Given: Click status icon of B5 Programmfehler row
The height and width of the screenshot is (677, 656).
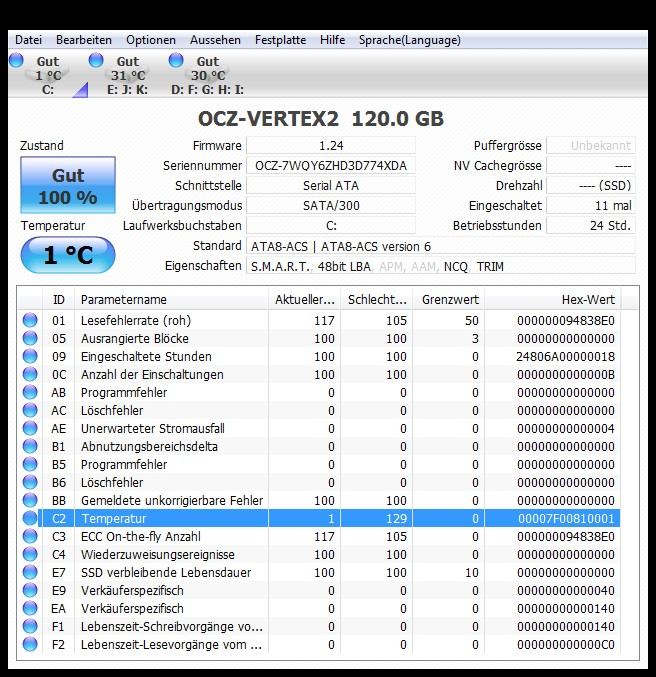Looking at the screenshot, I should [30, 464].
